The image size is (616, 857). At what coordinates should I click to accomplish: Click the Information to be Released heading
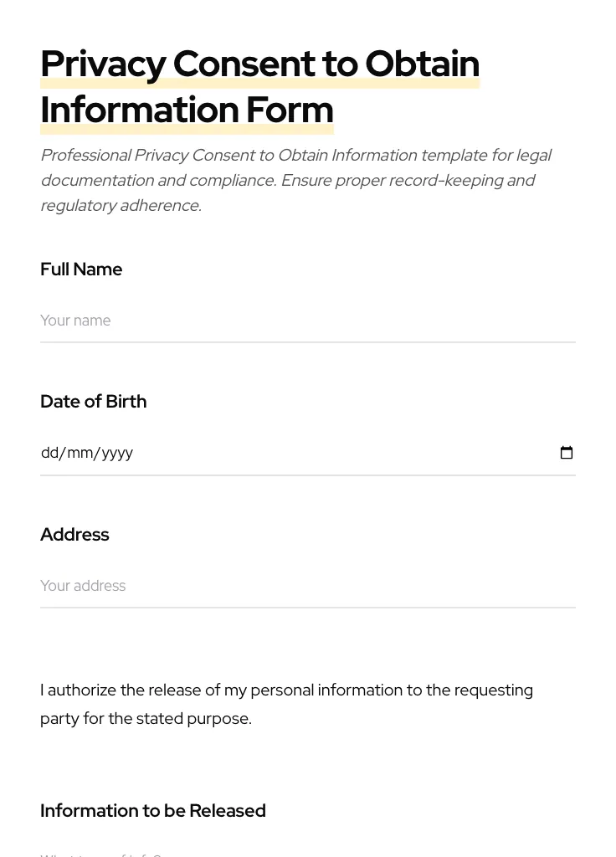click(x=153, y=810)
